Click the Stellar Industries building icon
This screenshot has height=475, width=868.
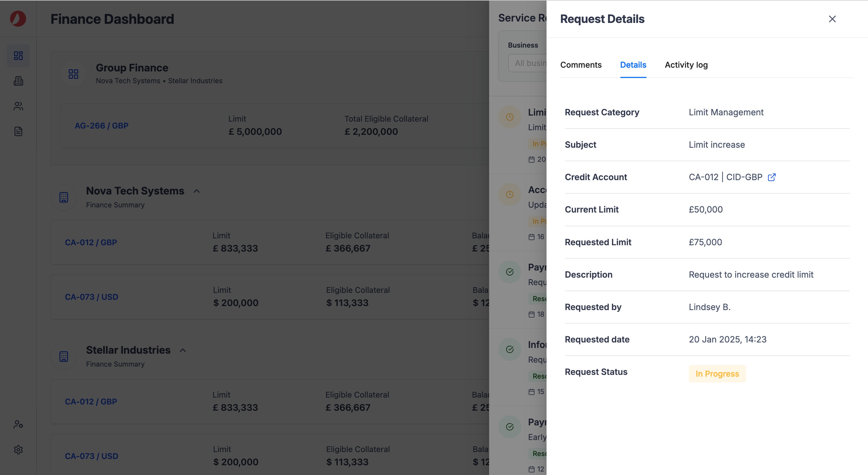(x=64, y=357)
